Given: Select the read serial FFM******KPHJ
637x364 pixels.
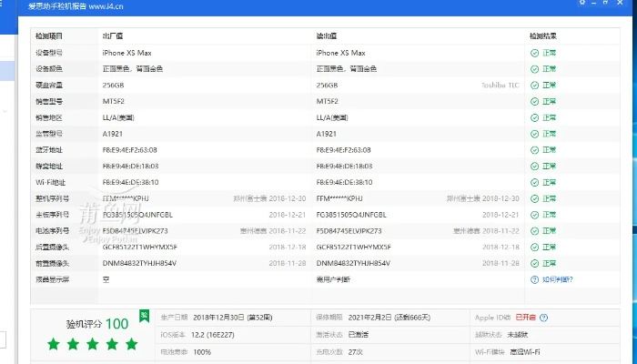Looking at the screenshot, I should (339, 198).
